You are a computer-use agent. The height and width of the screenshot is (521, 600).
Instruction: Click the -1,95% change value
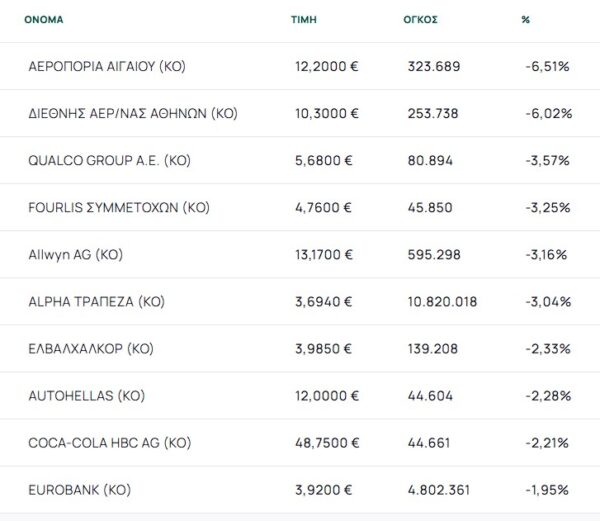tap(546, 490)
